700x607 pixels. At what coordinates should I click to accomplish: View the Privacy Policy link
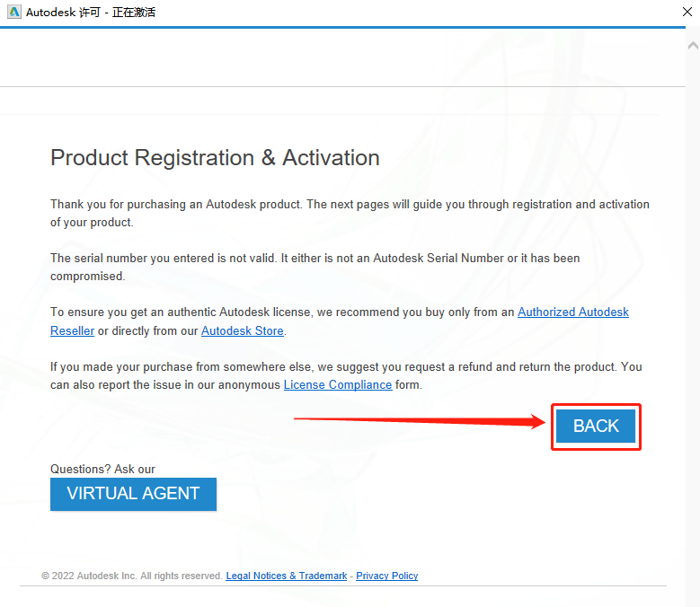(x=386, y=576)
